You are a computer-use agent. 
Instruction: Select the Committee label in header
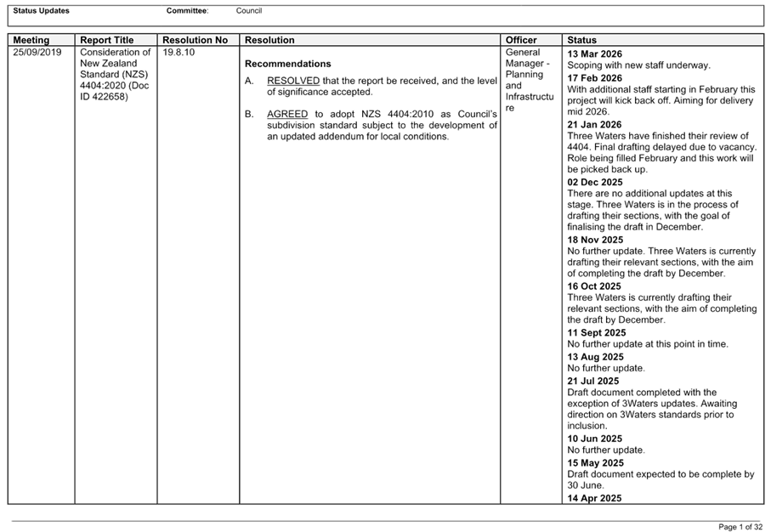[187, 11]
